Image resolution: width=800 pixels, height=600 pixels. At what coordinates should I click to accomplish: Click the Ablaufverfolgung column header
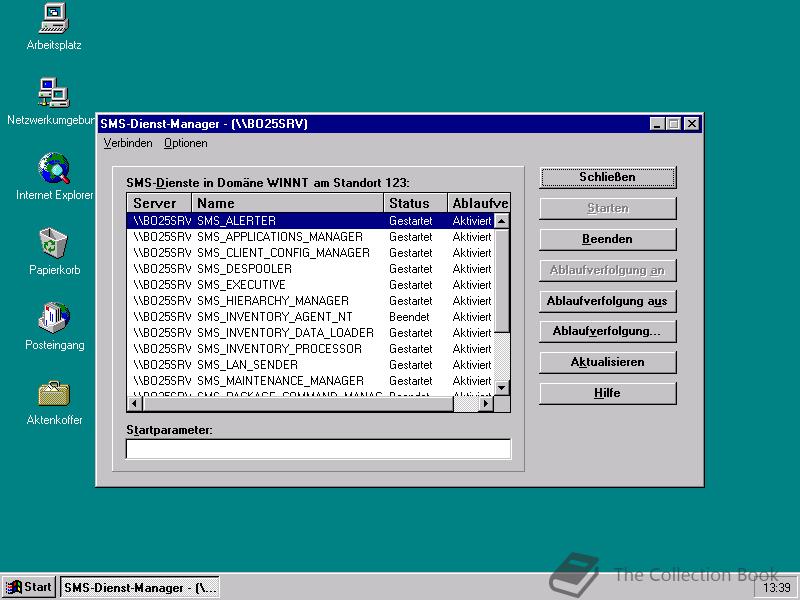point(479,203)
